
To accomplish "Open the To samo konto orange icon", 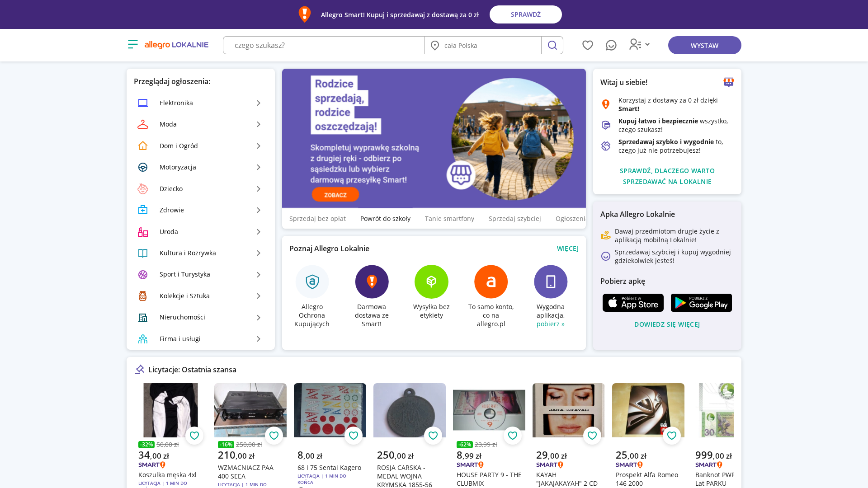I will [x=491, y=282].
